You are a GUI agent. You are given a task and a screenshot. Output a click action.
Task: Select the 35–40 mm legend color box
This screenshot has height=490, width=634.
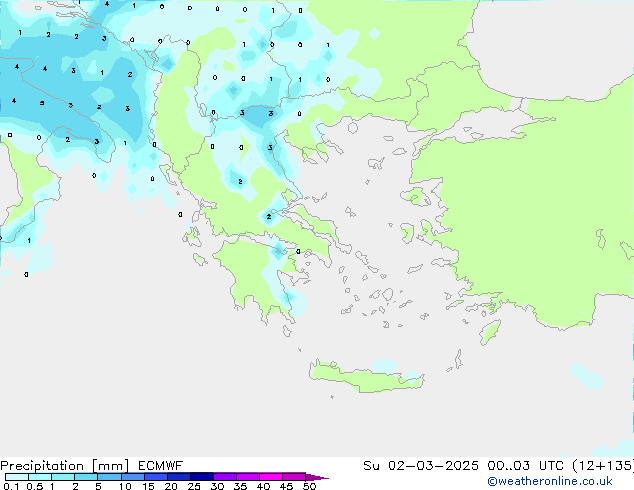click(x=247, y=477)
